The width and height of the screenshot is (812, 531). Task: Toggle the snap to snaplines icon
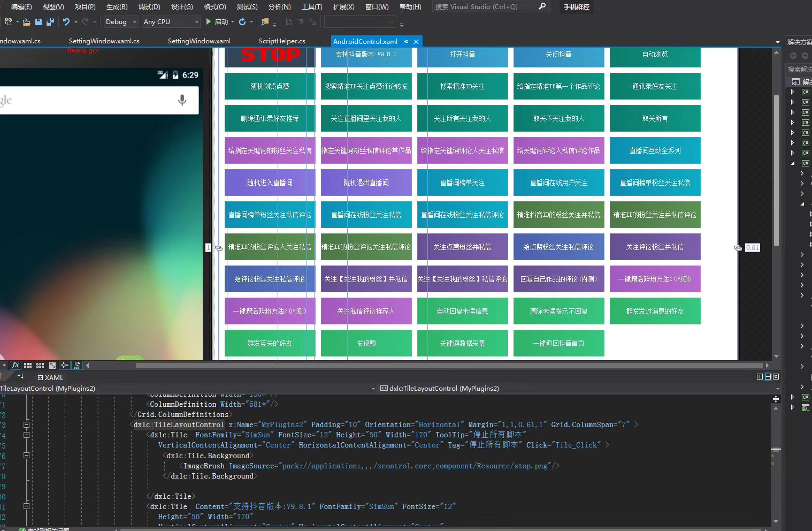(65, 365)
